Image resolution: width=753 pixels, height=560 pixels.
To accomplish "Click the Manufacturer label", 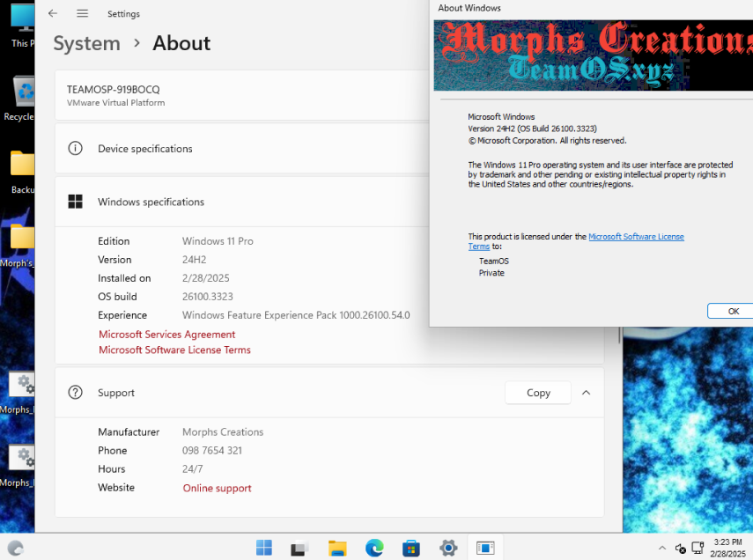I will (x=129, y=431).
